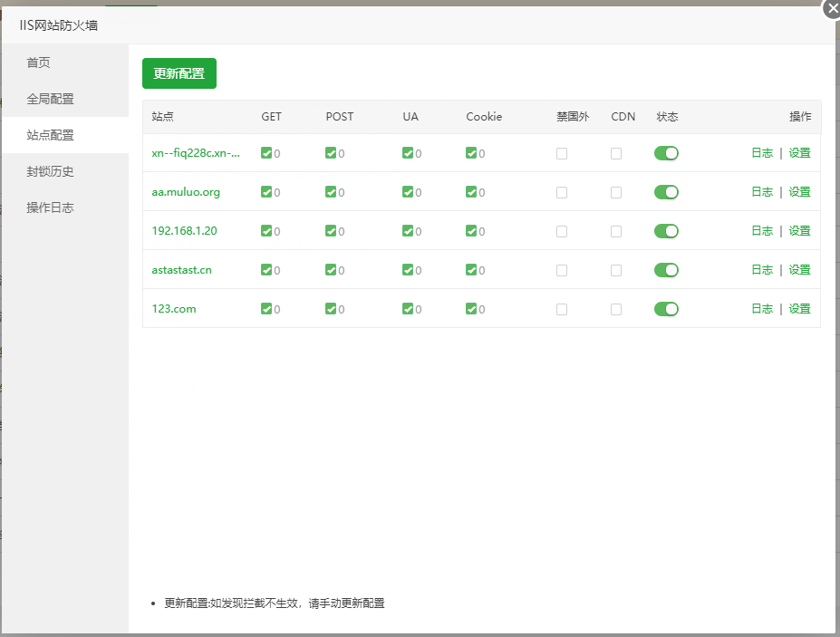Image resolution: width=840 pixels, height=637 pixels.
Task: Uncheck UA for aa.muluo.org
Action: pos(408,192)
